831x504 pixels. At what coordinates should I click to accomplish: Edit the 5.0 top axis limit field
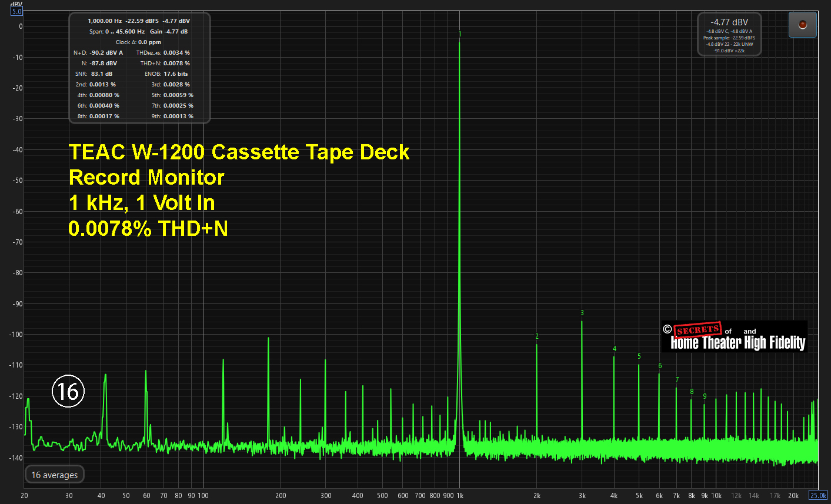16,11
